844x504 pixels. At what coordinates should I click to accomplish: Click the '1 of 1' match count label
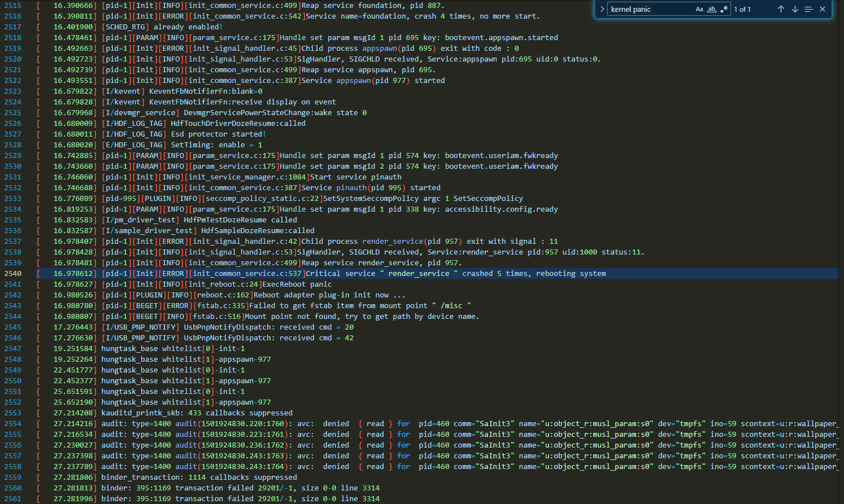click(742, 9)
